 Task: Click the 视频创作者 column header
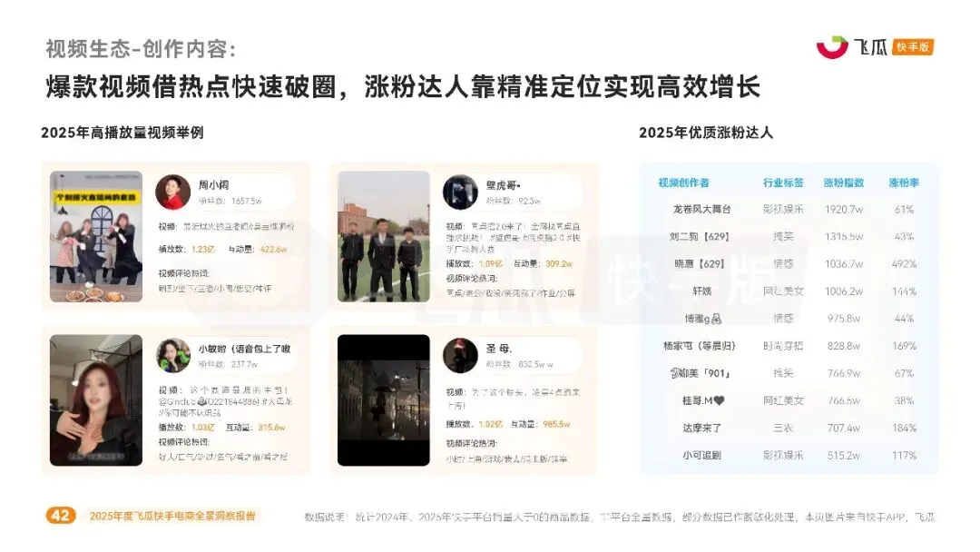pyautogui.click(x=684, y=182)
